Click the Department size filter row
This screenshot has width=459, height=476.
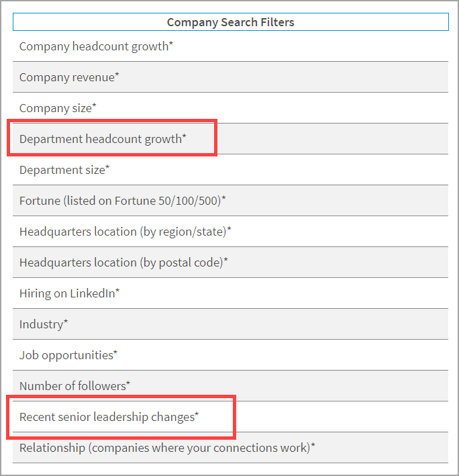62,170
